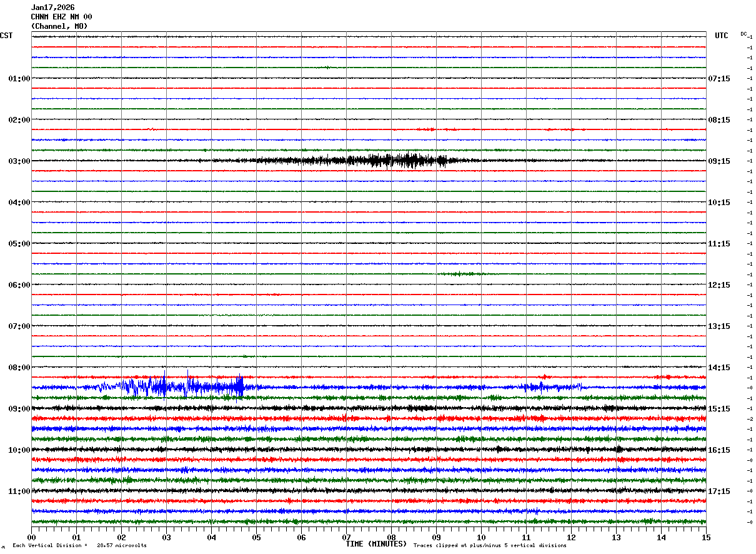Click the CST timezone header

6,36
